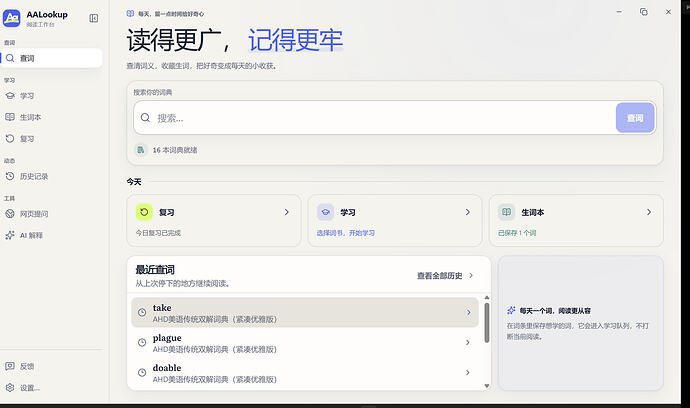This screenshot has width=690, height=408.
Task: Open the 复习 card under 今天
Action: click(x=214, y=221)
